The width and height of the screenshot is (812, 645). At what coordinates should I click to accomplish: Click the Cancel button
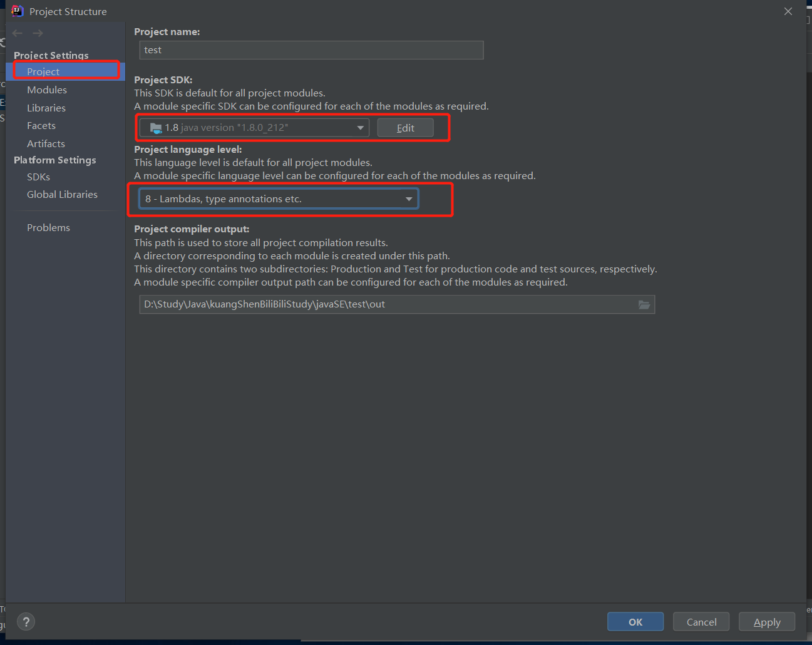tap(701, 622)
